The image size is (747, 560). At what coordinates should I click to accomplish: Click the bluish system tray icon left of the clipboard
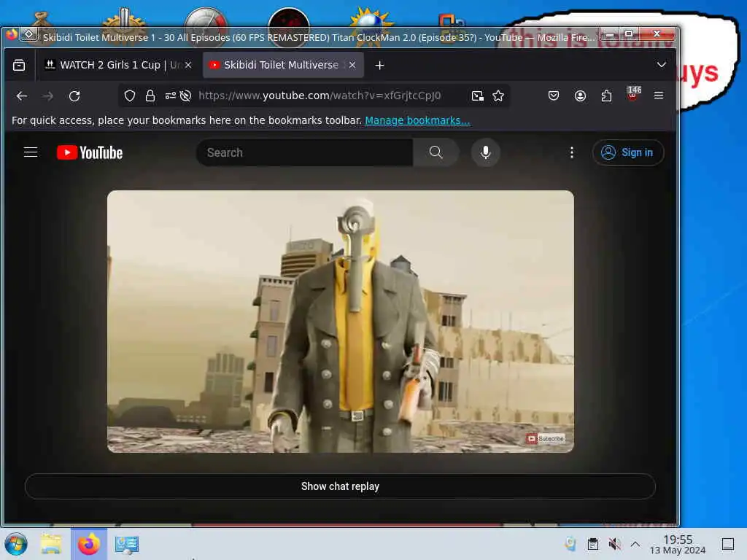tap(570, 544)
